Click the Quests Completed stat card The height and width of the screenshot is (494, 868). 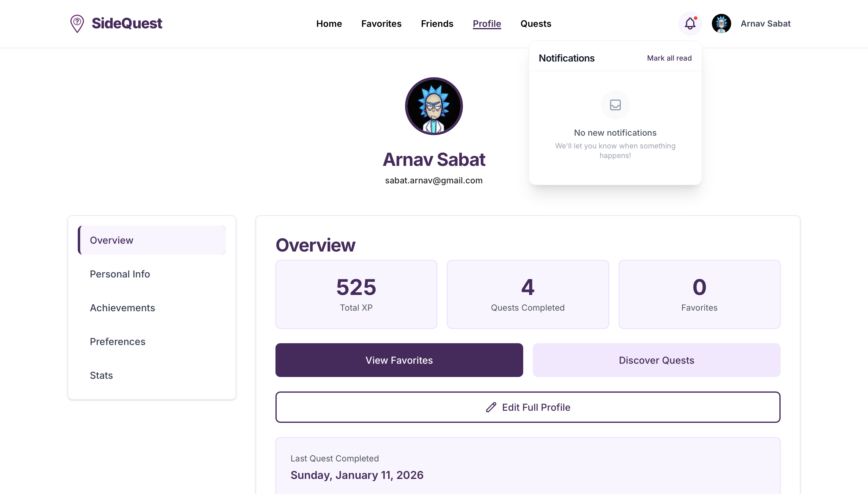[x=527, y=294]
